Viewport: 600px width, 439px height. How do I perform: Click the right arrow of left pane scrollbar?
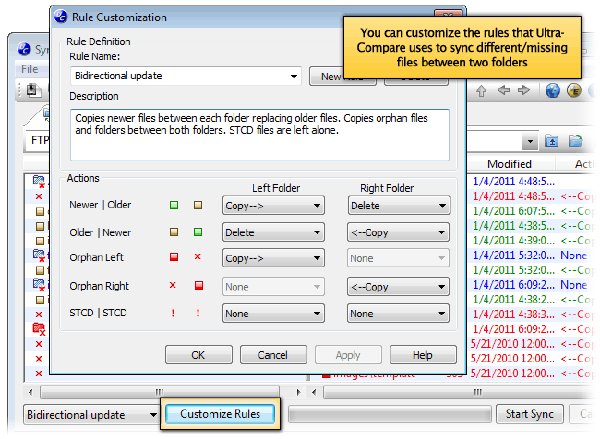coord(298,392)
